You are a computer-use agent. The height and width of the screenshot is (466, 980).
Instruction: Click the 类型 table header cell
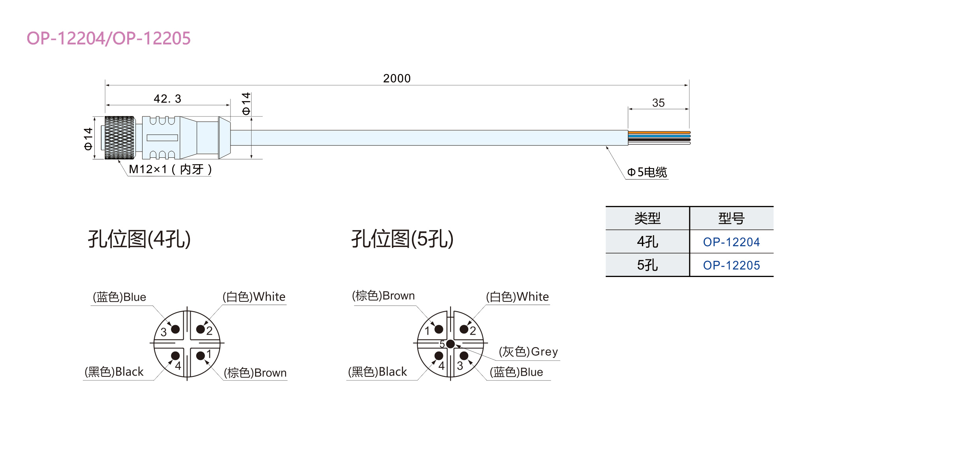(647, 218)
